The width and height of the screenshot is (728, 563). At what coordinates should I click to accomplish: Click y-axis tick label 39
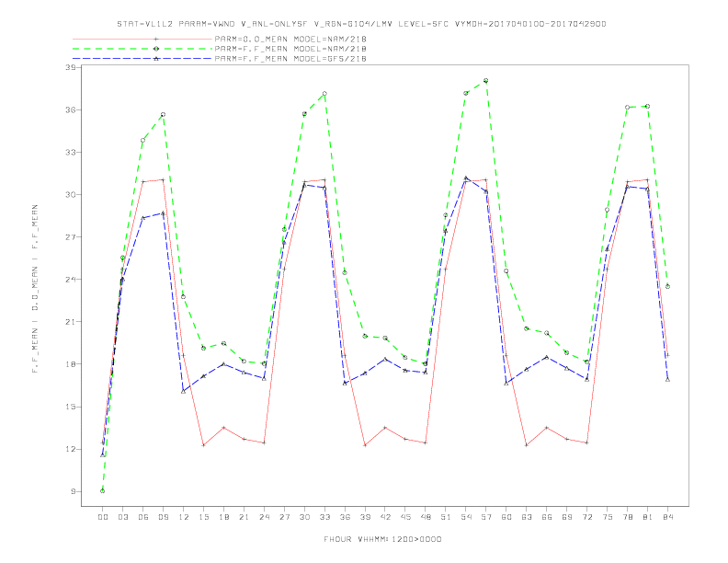pyautogui.click(x=71, y=67)
